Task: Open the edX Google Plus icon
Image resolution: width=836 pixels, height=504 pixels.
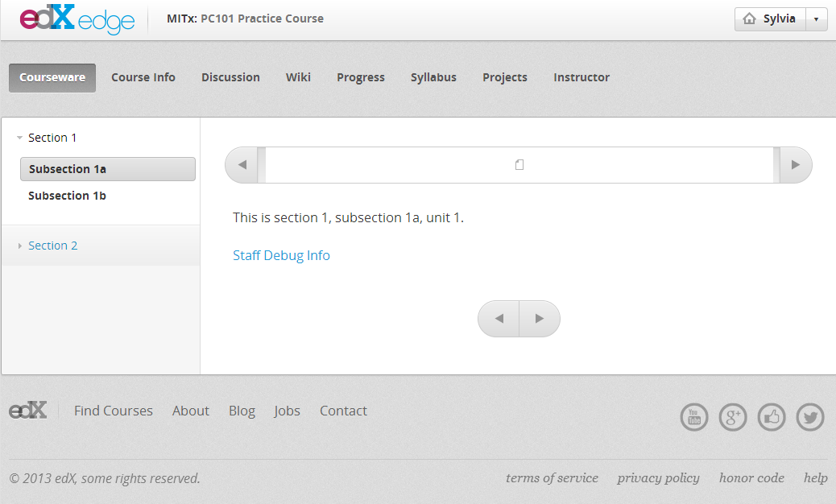Action: click(733, 417)
